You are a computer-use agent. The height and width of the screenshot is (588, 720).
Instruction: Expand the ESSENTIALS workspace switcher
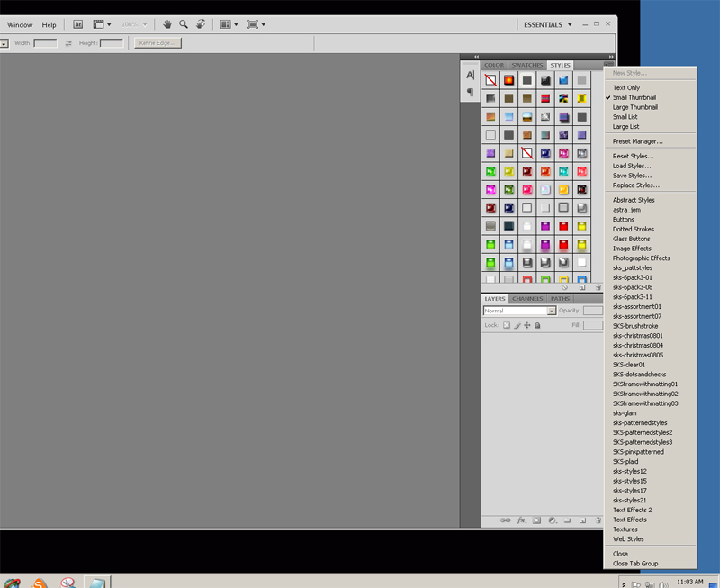click(547, 24)
